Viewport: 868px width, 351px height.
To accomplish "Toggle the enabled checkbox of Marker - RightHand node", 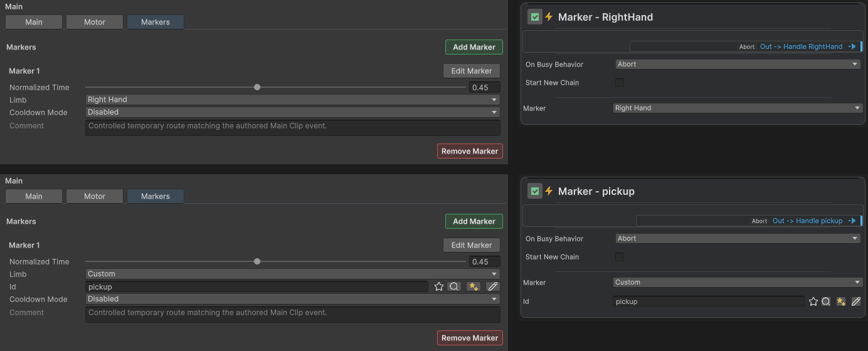I will point(535,17).
